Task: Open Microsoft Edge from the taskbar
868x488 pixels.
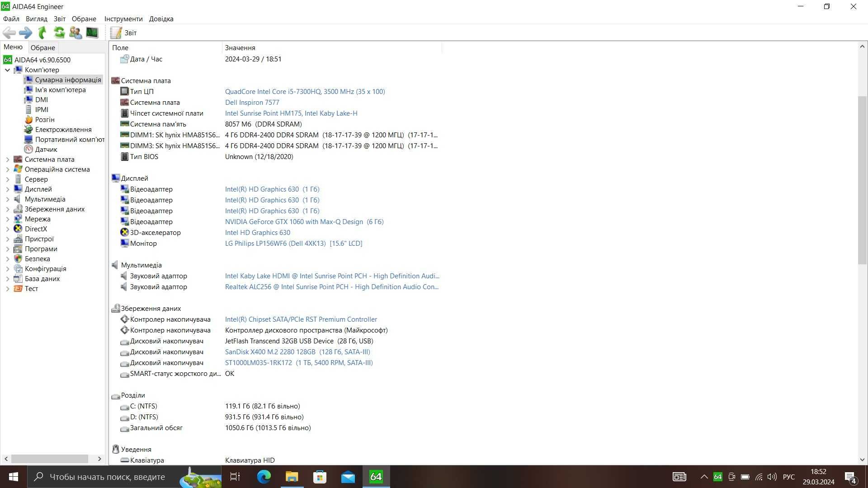Action: (x=264, y=477)
